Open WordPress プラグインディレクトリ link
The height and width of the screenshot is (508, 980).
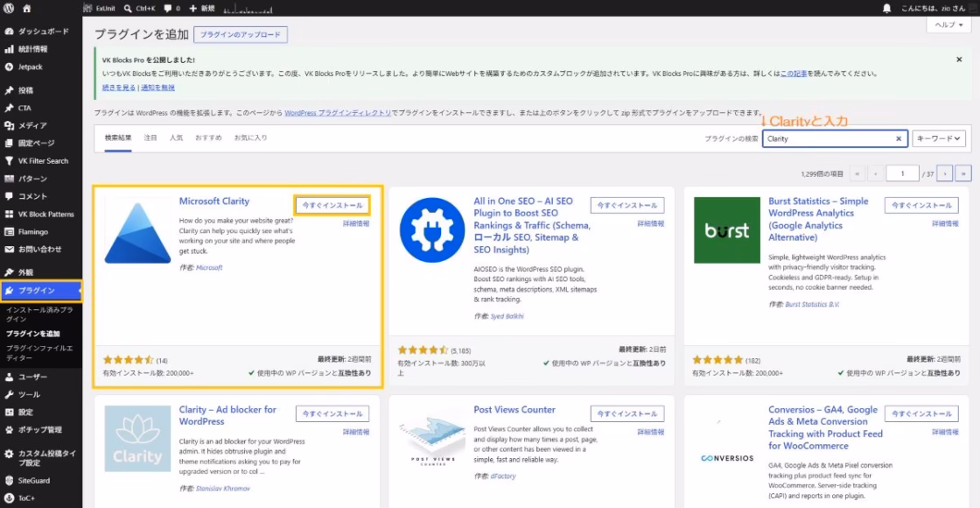point(338,113)
